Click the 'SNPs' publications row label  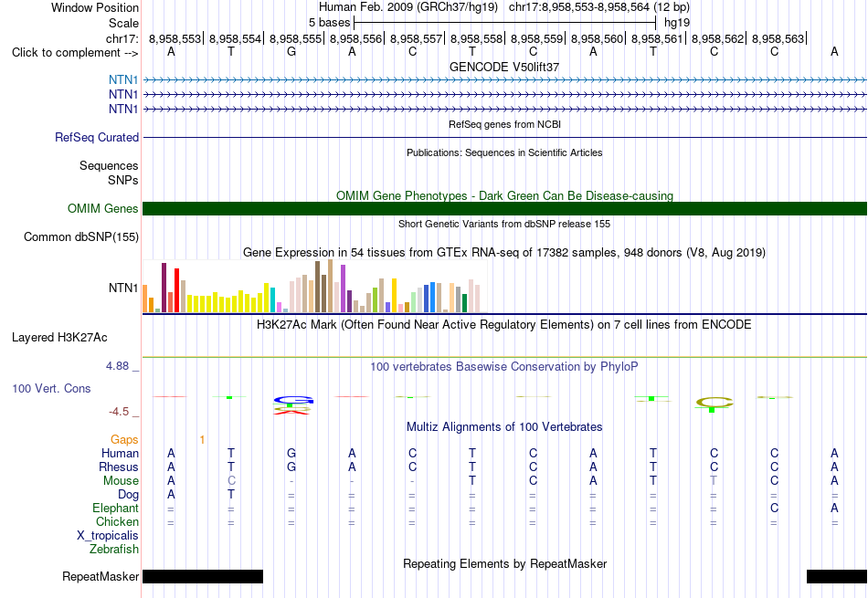(x=123, y=181)
